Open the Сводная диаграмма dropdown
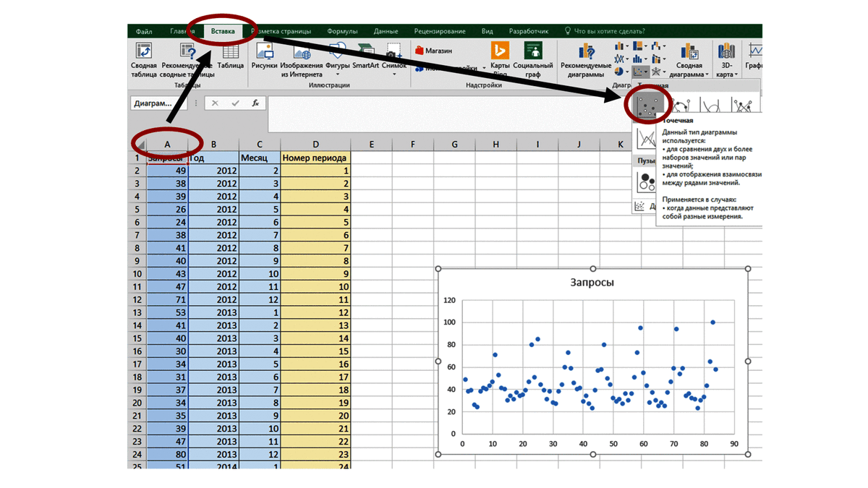Viewport: 868px width, 488px height. tap(689, 60)
